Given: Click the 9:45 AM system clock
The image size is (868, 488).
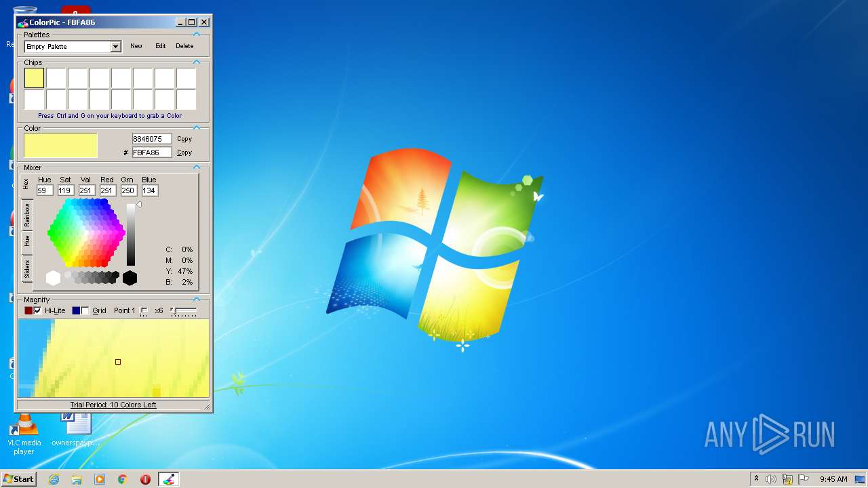Looking at the screenshot, I should point(833,479).
